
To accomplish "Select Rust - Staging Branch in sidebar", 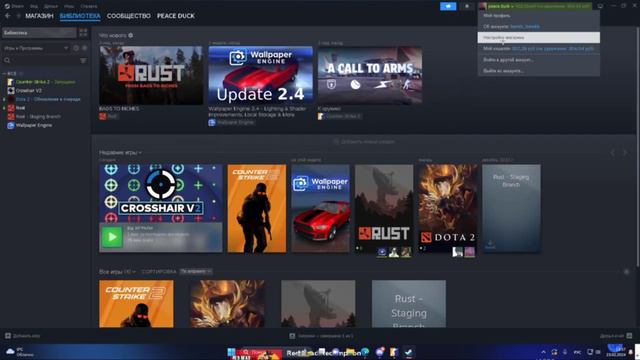I will click(x=34, y=116).
